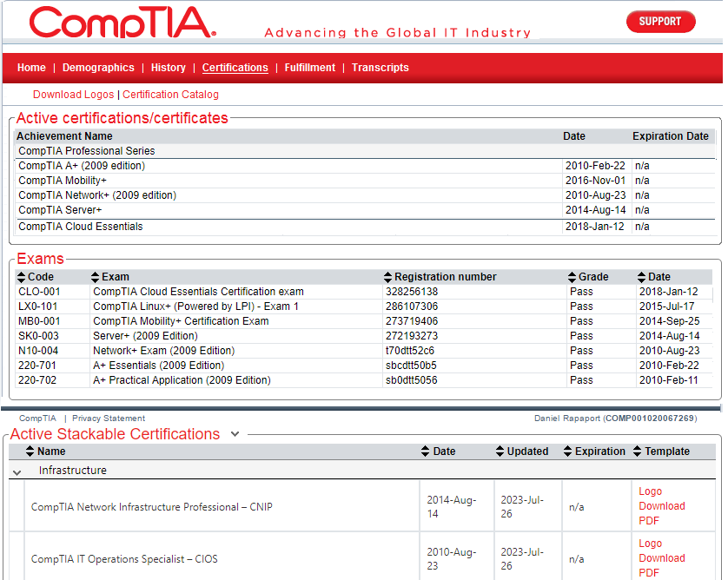
Task: Select the CompTIA A+ (2009 edition) row
Action: click(365, 166)
